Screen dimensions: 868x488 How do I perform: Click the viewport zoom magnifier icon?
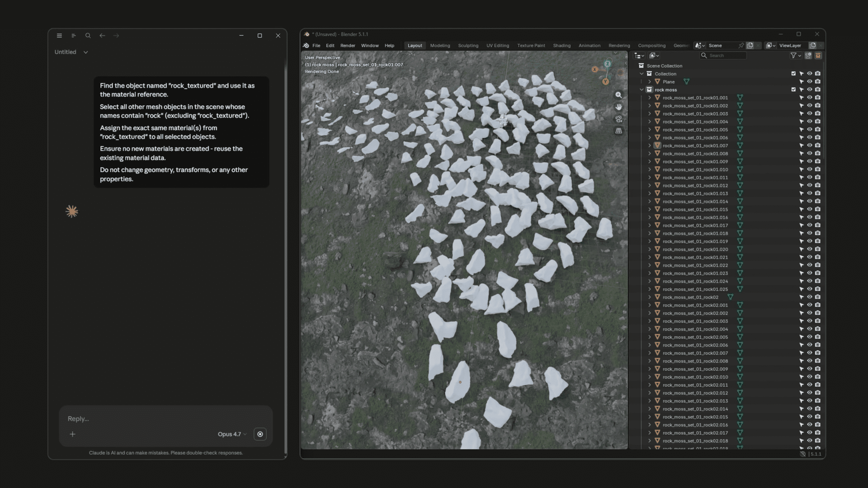point(618,95)
